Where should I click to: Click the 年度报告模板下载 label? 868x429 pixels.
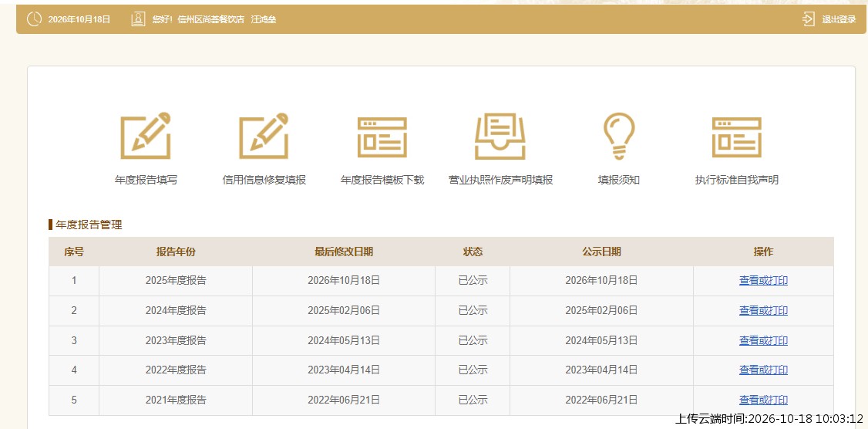[x=382, y=180]
